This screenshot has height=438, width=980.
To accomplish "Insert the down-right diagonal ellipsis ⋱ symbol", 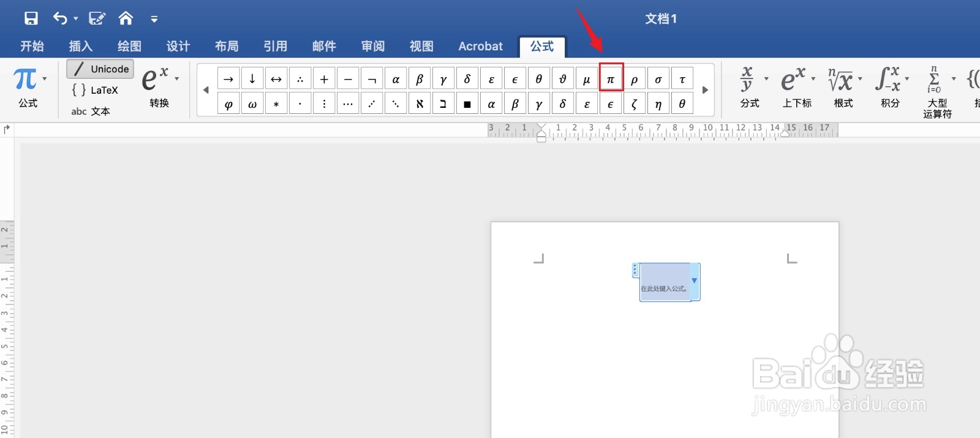I will [x=396, y=104].
